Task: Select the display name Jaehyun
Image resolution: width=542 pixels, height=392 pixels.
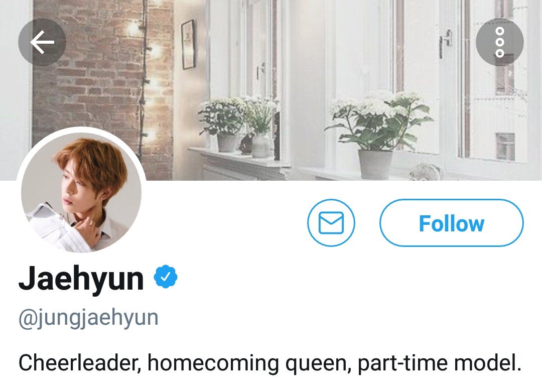Action: (x=81, y=279)
